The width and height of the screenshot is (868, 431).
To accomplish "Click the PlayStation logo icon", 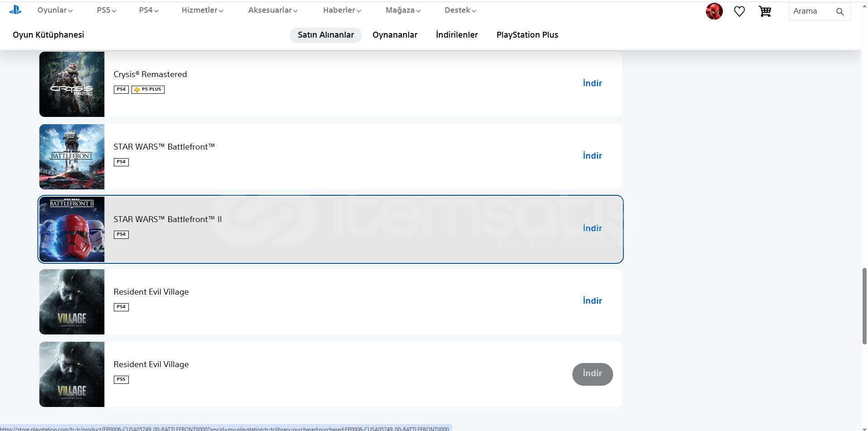I will coord(15,10).
